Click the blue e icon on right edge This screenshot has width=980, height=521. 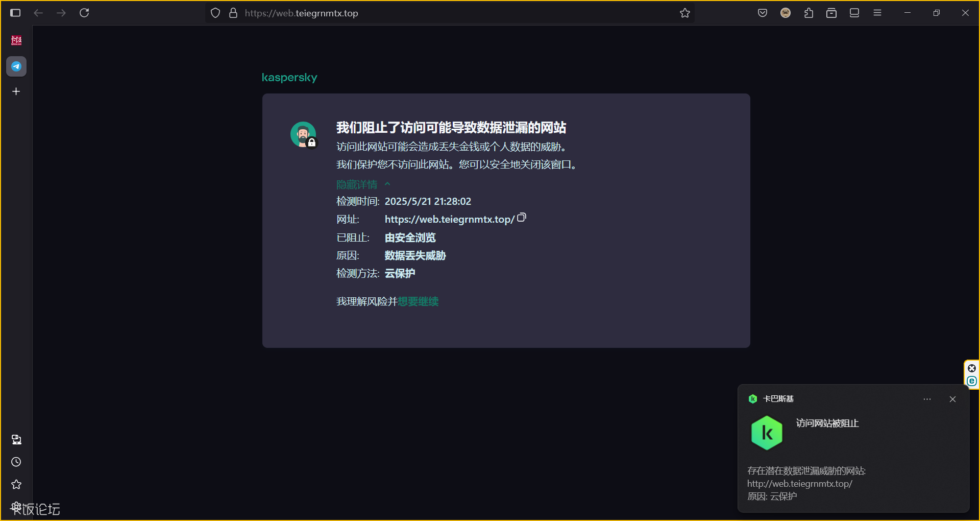tap(972, 381)
